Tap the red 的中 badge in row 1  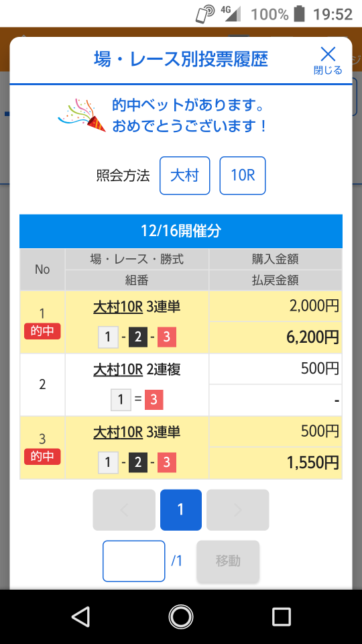[x=42, y=331]
